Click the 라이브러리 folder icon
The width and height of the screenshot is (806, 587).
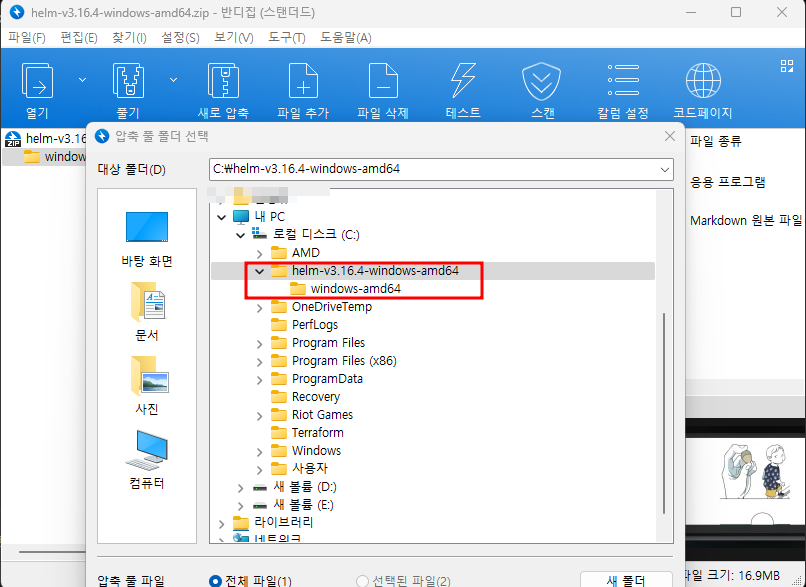click(x=241, y=523)
